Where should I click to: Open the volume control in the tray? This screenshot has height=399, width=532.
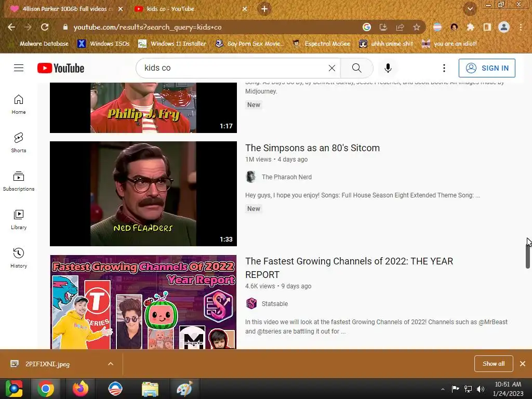(x=481, y=389)
